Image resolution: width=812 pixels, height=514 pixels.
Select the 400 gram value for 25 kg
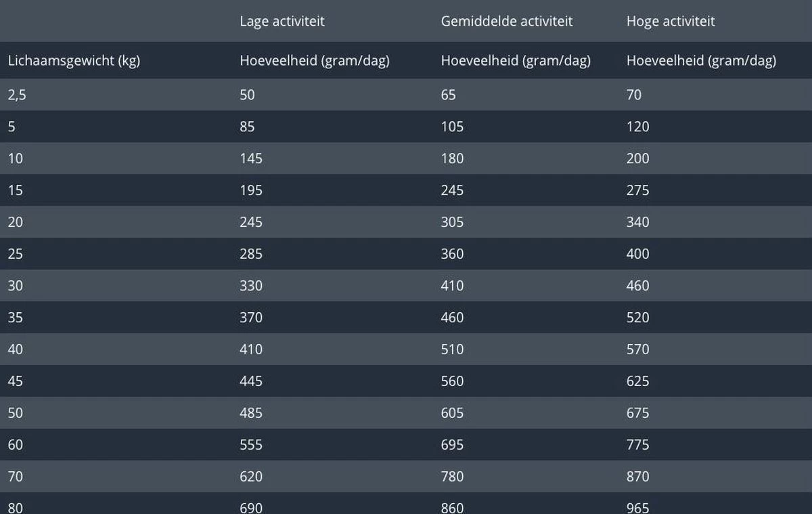click(637, 254)
